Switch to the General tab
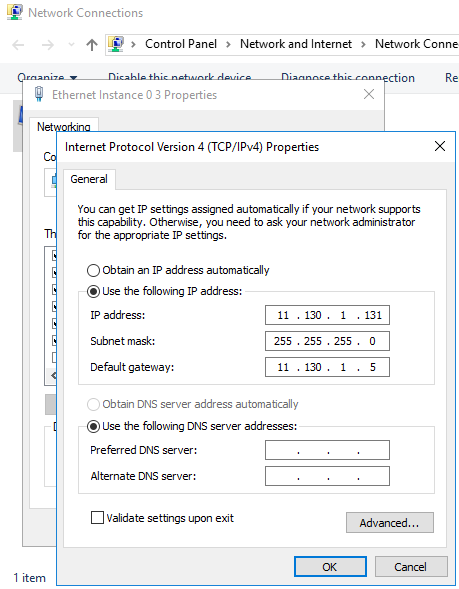Image resolution: width=459 pixels, height=589 pixels. tap(89, 179)
